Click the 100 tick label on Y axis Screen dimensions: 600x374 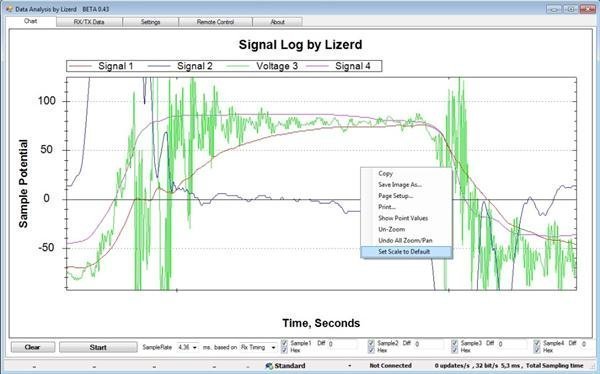pos(47,101)
